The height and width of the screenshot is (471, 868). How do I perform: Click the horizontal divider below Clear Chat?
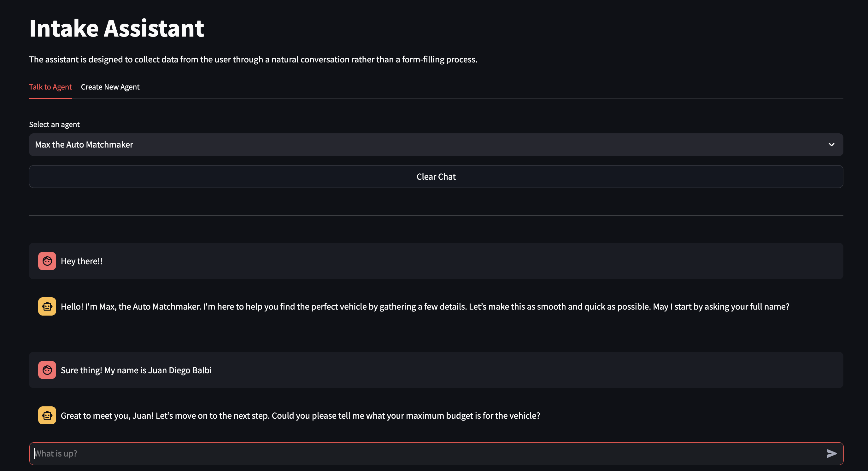(436, 215)
